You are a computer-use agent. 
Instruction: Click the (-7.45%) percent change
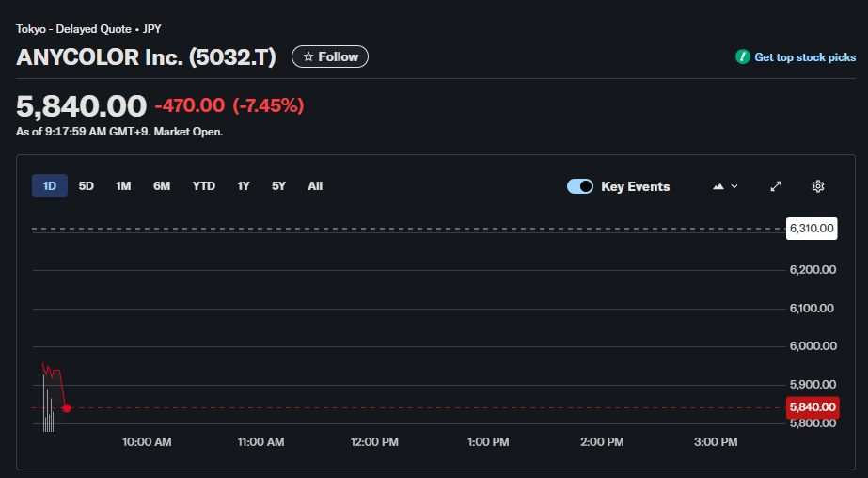(268, 105)
